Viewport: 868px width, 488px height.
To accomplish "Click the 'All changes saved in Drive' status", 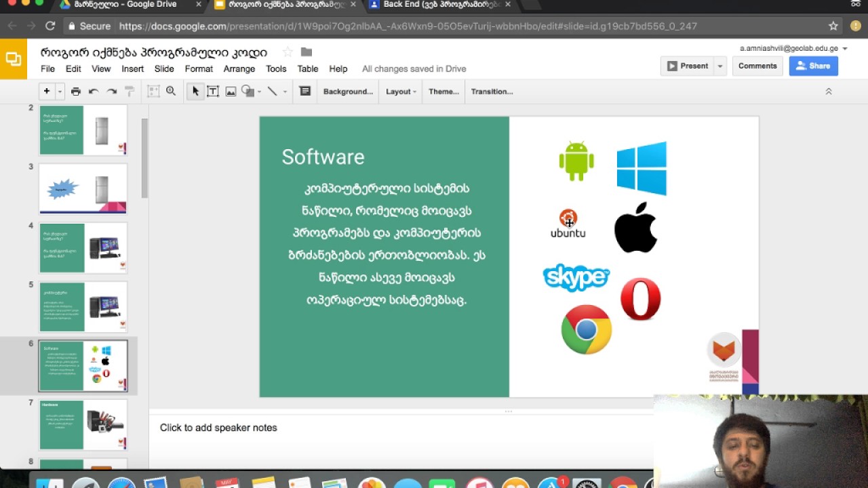I will pos(414,68).
